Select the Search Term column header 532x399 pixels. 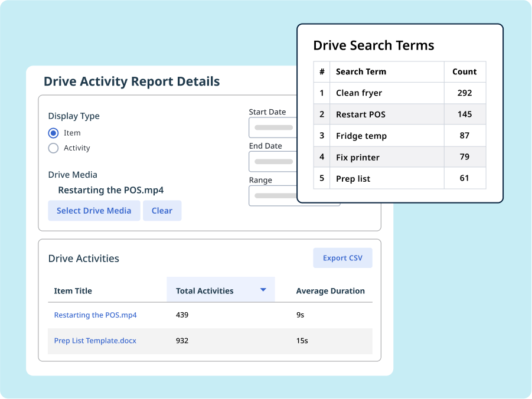point(361,71)
